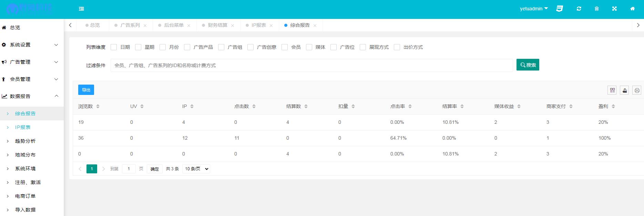Click the green 搜索 button
This screenshot has height=216, width=644.
pyautogui.click(x=528, y=65)
